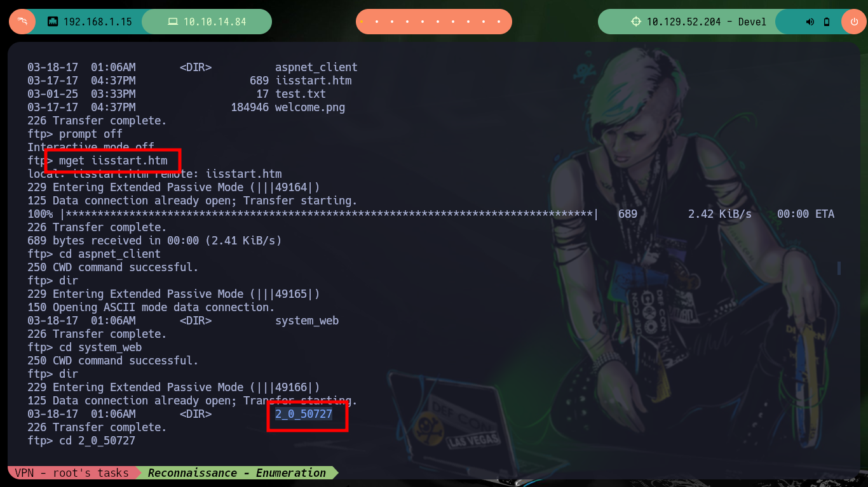The height and width of the screenshot is (487, 868).
Task: Click the crosshair target icon for 10.129.52.204
Action: [x=636, y=22]
